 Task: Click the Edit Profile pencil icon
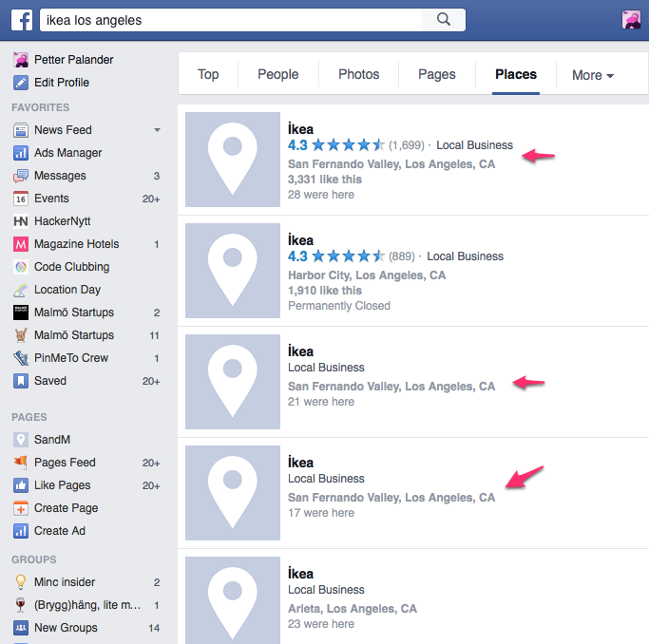[21, 83]
